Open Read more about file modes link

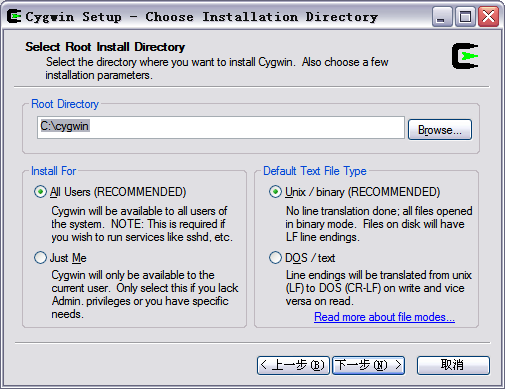click(x=384, y=317)
